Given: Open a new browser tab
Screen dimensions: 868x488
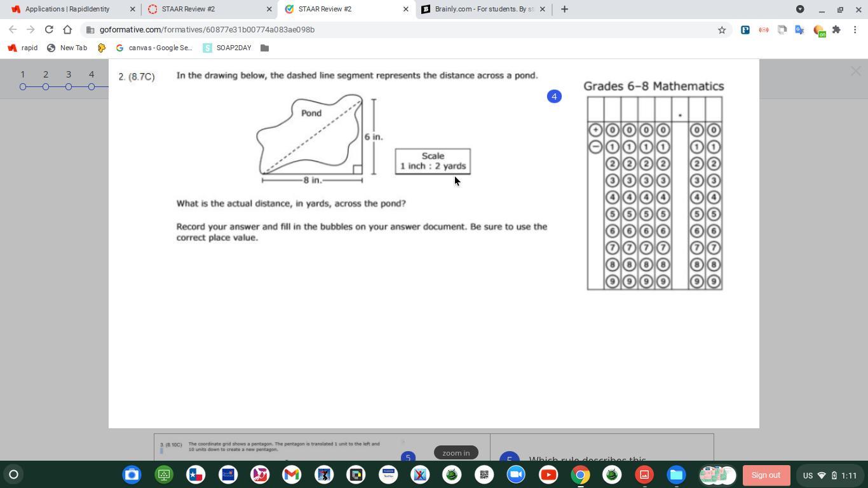Looking at the screenshot, I should (564, 9).
